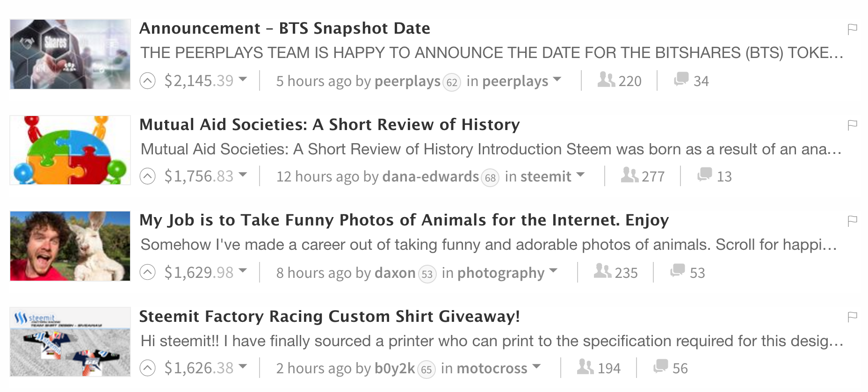Flag the Mutual Aid Societies post
This screenshot has width=868, height=392.
[x=853, y=125]
